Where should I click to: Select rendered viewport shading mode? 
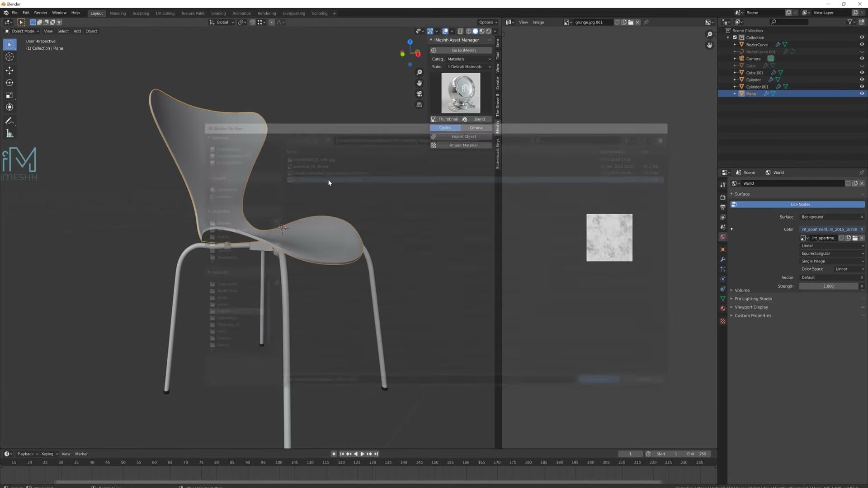pos(488,31)
